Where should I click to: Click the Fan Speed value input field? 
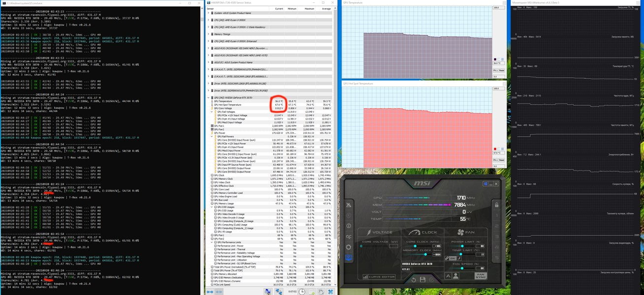pos(480,268)
